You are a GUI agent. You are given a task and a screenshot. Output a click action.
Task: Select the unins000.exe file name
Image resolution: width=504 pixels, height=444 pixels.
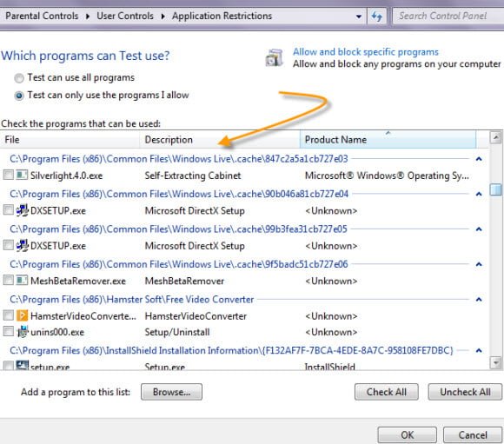(57, 332)
